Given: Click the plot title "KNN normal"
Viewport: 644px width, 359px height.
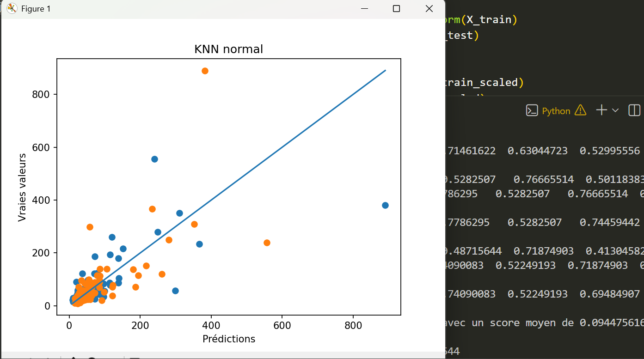Looking at the screenshot, I should tap(228, 49).
